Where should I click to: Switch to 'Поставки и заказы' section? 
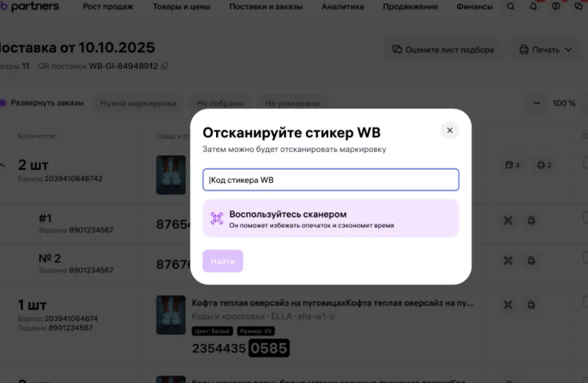pyautogui.click(x=266, y=6)
